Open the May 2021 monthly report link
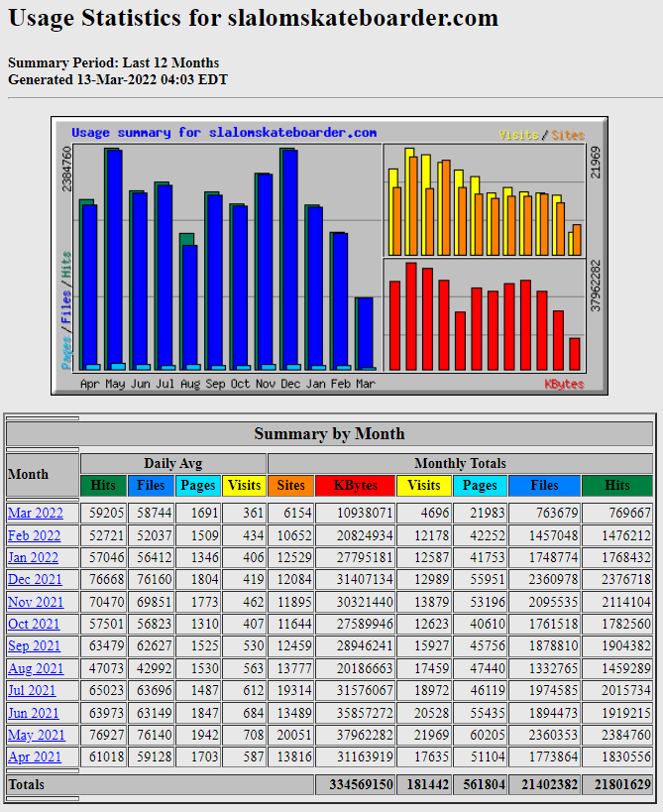The width and height of the screenshot is (663, 812). point(37,735)
